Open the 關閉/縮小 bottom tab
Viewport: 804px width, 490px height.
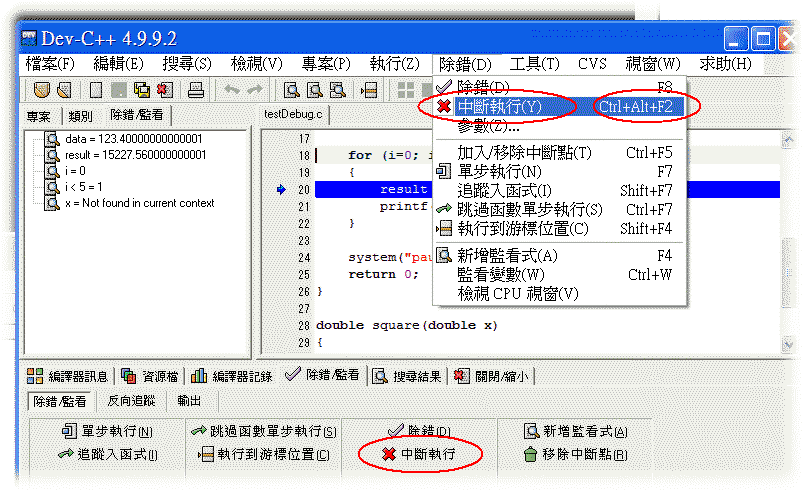(x=491, y=376)
